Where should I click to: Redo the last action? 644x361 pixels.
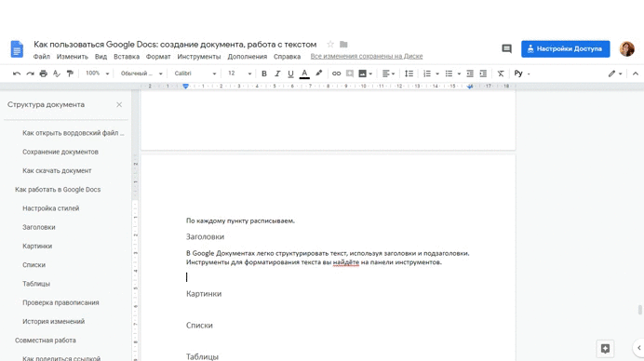point(30,74)
